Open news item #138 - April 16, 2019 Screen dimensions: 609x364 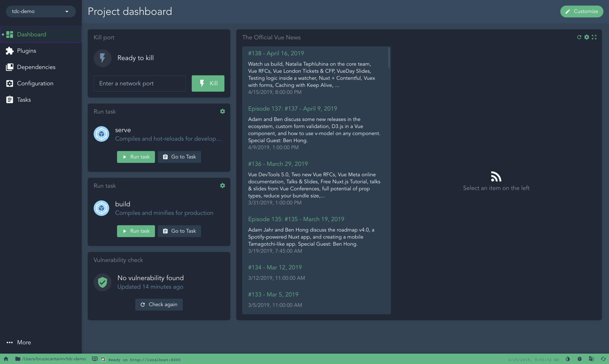tap(276, 53)
